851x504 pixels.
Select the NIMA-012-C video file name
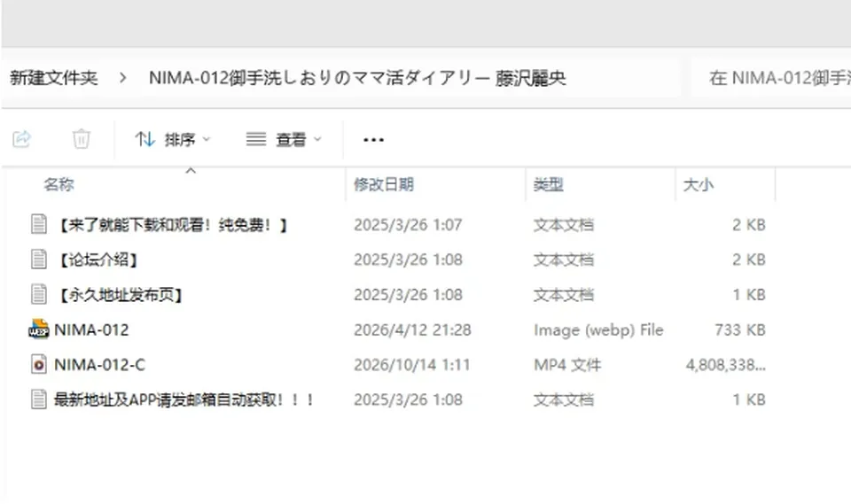(100, 365)
